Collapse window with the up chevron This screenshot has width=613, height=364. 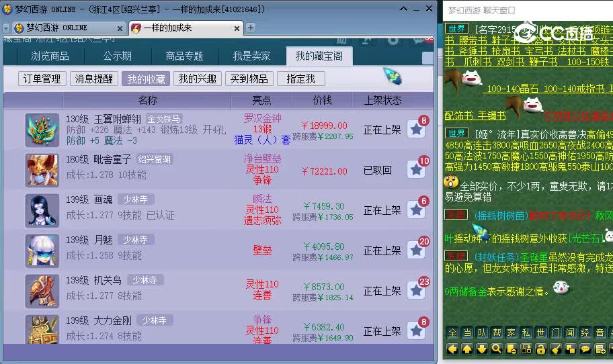pos(404,9)
